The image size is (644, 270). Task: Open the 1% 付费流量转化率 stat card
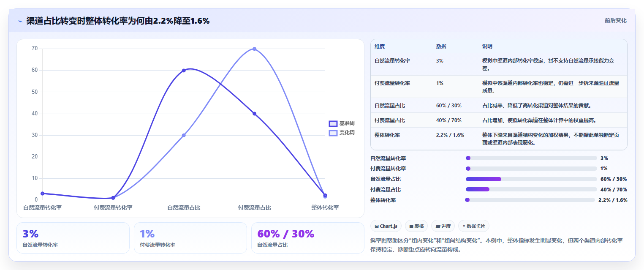(190, 238)
